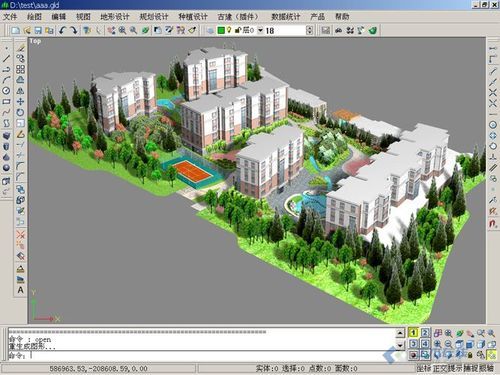Screen dimensions: 500x375
Task: Open the 种植设计 planting design menu
Action: click(x=193, y=17)
